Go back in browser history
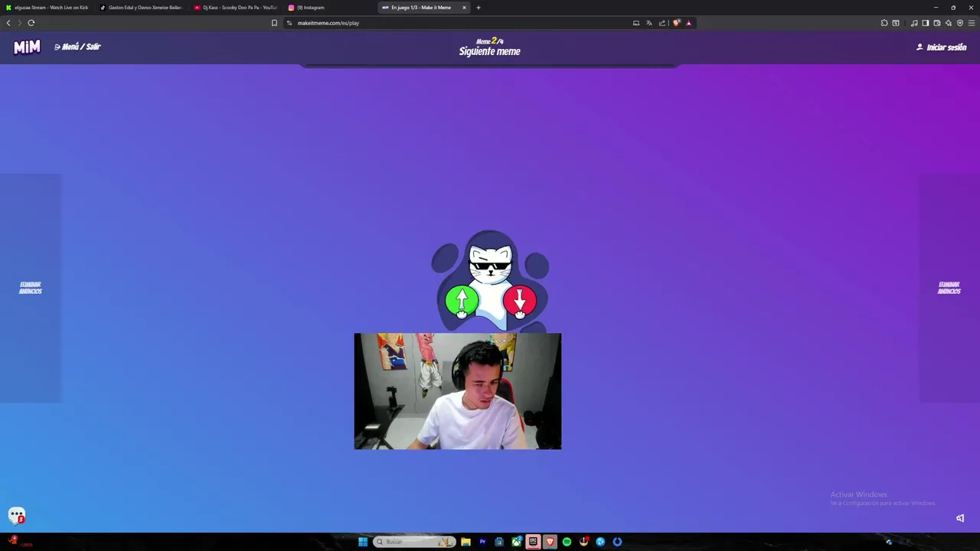Viewport: 980px width, 551px height. tap(8, 23)
